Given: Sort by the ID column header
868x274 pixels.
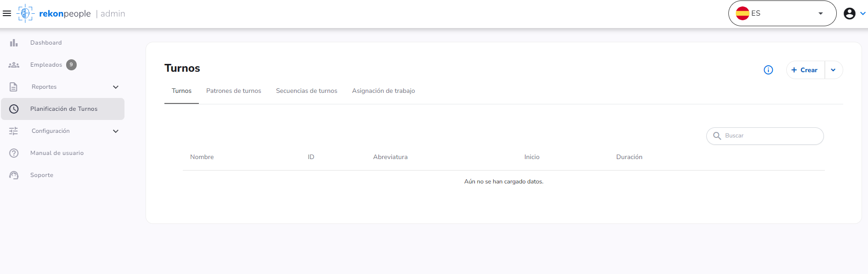Looking at the screenshot, I should 311,157.
